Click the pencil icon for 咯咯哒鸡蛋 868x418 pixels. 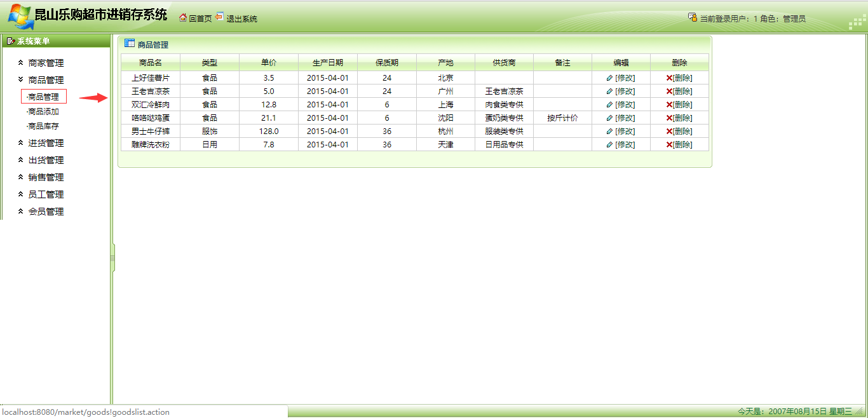[x=609, y=118]
